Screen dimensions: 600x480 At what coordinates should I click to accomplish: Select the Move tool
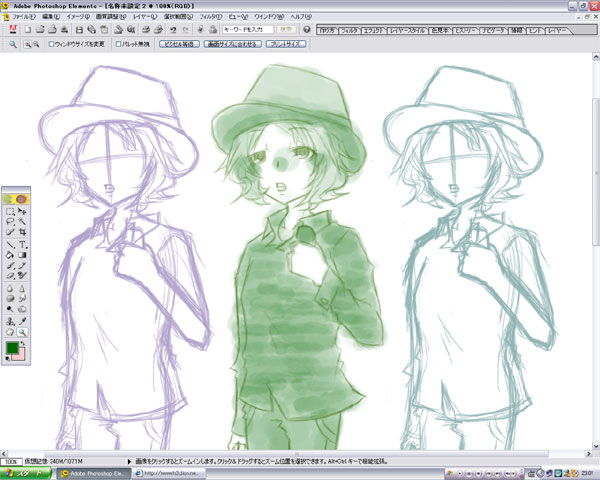click(22, 211)
